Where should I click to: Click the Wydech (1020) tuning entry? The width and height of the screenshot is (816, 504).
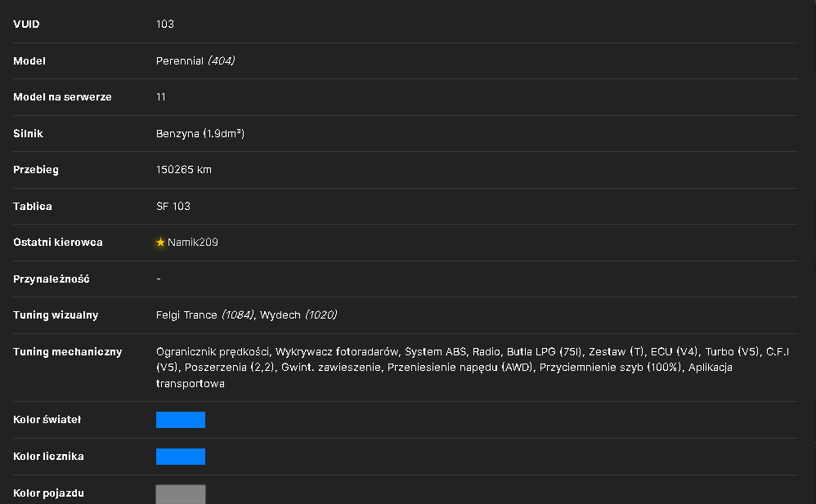pyautogui.click(x=298, y=315)
